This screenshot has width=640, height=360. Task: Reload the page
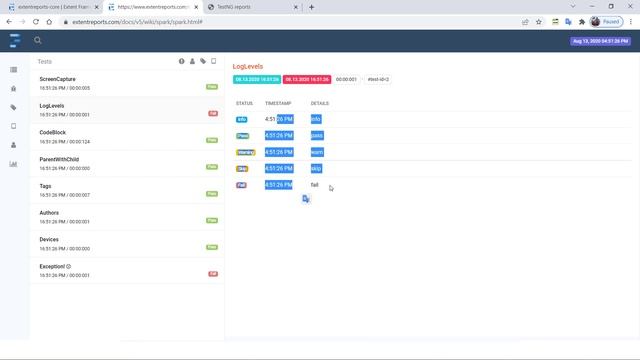pos(36,22)
